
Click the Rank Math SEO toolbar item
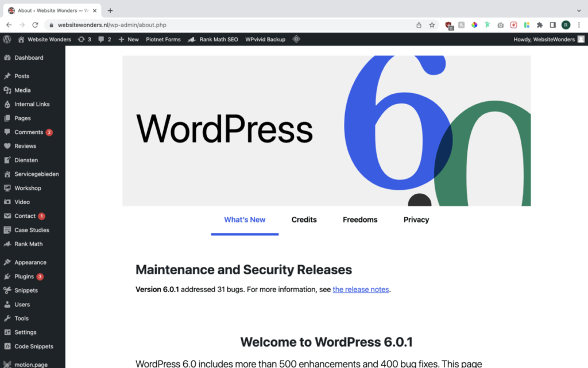pos(214,39)
